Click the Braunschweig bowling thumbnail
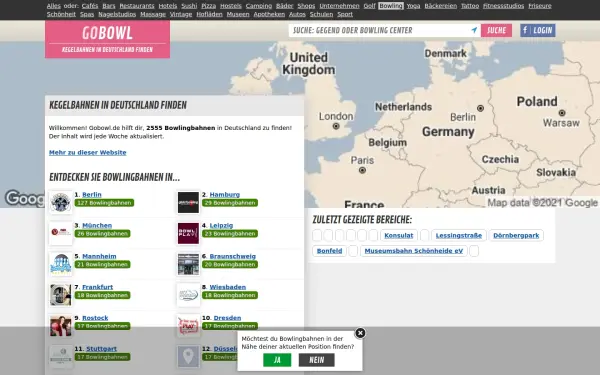Viewport: 600px width, 375px height. coord(188,264)
